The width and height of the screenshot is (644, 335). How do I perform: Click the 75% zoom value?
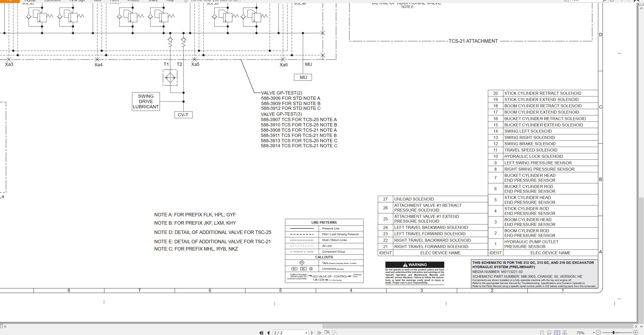coord(580,333)
